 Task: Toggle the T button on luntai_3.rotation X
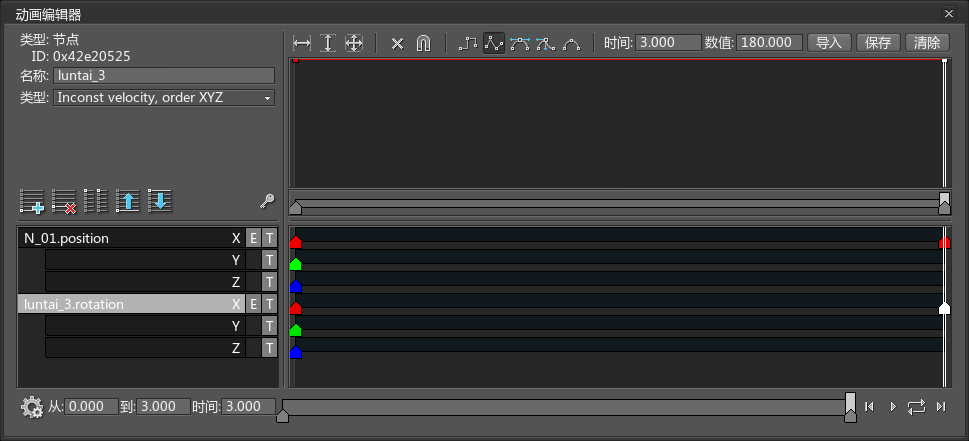click(x=269, y=304)
